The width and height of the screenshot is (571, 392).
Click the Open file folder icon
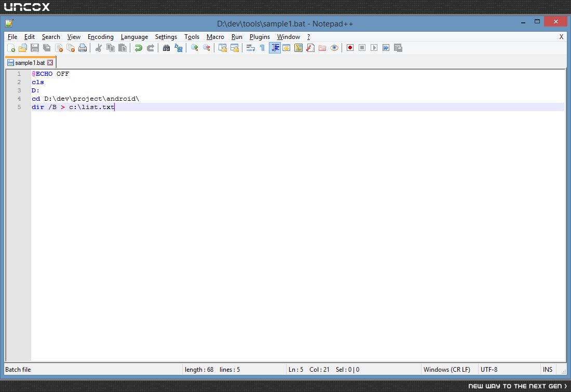(22, 48)
